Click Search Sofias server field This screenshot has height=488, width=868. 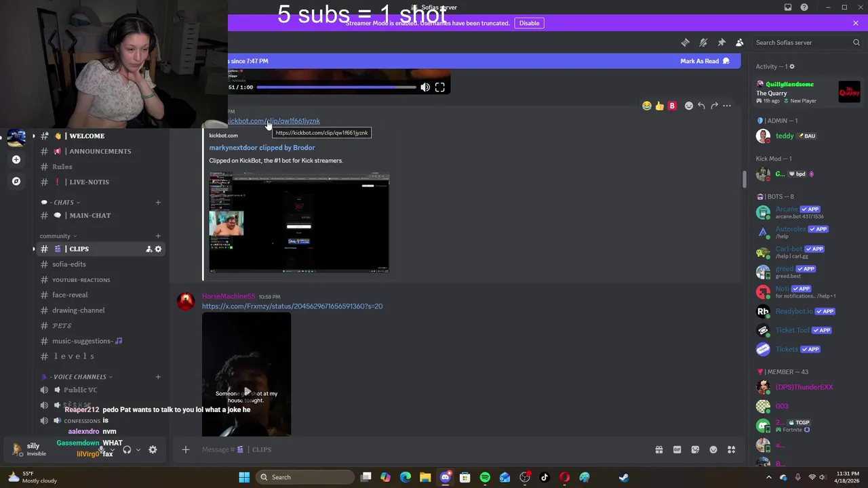[807, 43]
